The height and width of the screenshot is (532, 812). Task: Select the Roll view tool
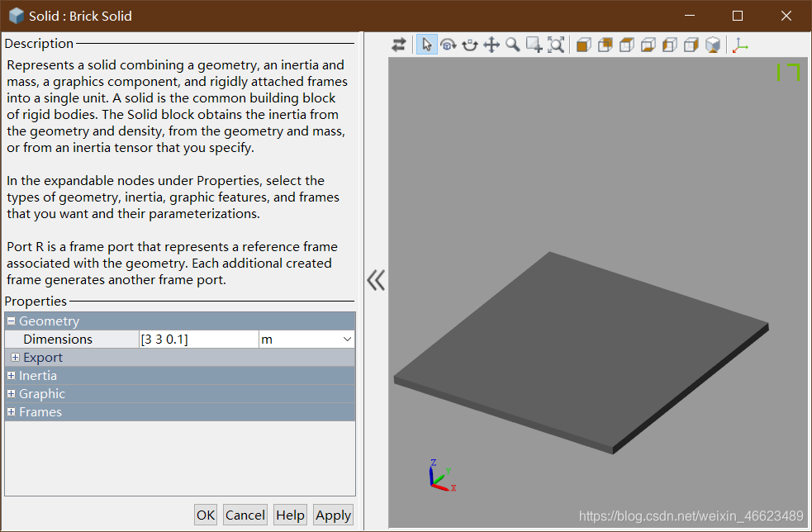(470, 45)
